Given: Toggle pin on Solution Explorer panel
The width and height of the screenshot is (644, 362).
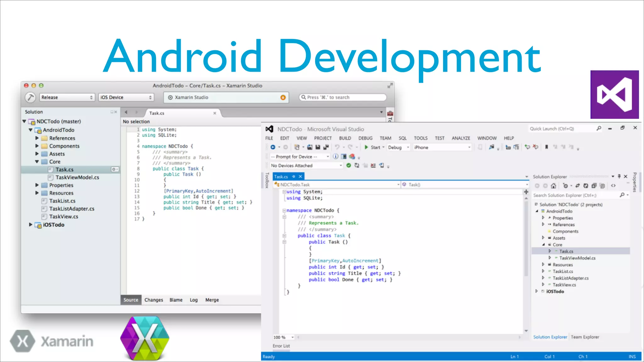Looking at the screenshot, I should click(619, 177).
